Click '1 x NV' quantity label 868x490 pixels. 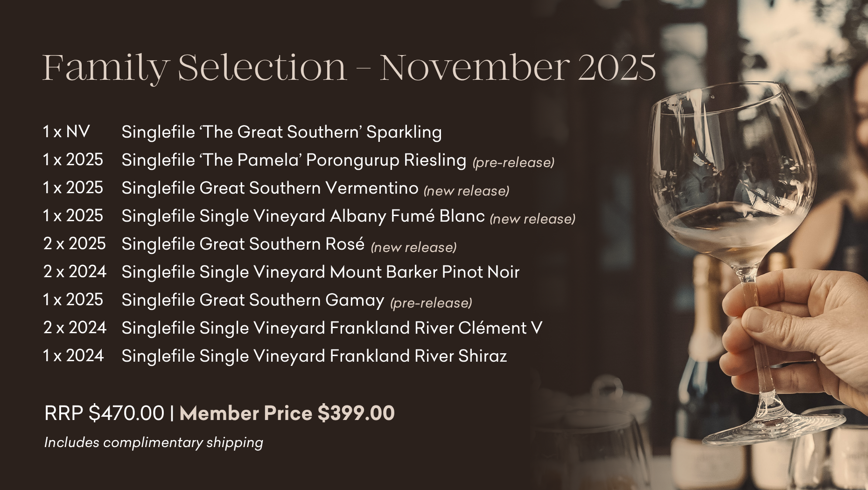pos(66,132)
